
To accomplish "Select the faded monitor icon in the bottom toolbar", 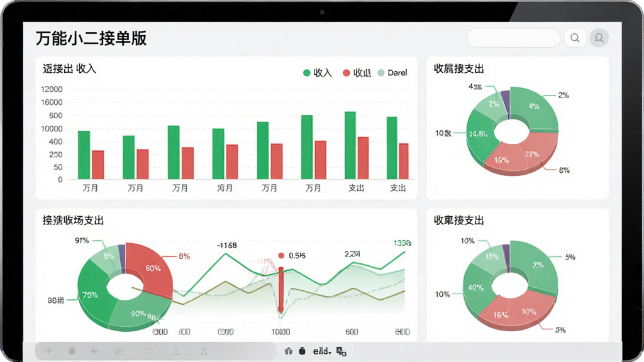I will [x=148, y=351].
